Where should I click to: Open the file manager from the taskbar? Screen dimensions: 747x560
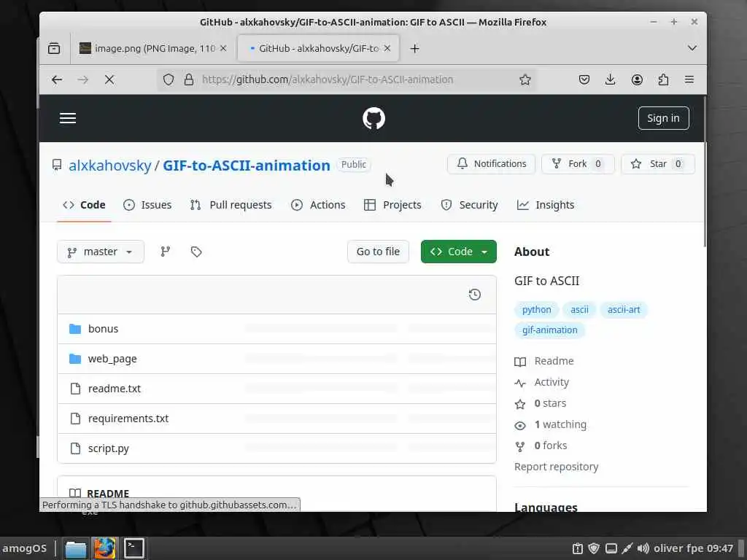point(75,548)
